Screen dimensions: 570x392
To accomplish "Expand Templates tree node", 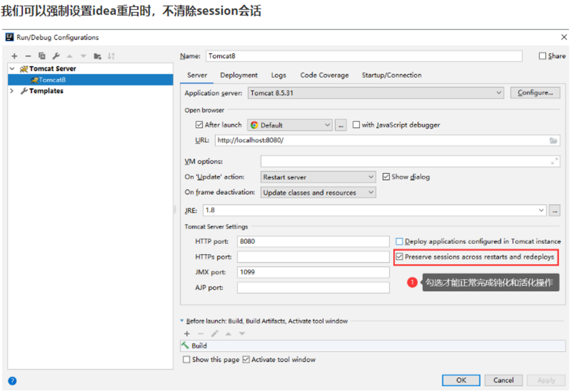I will click(x=12, y=91).
